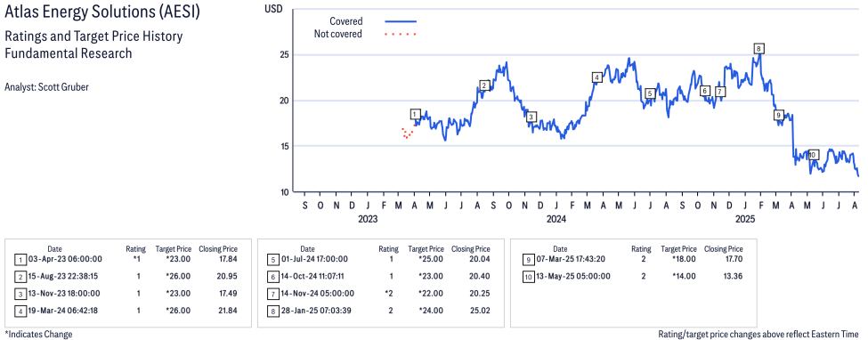The height and width of the screenshot is (340, 868).
Task: Click chart marker 5 near July 2024
Action: click(650, 93)
